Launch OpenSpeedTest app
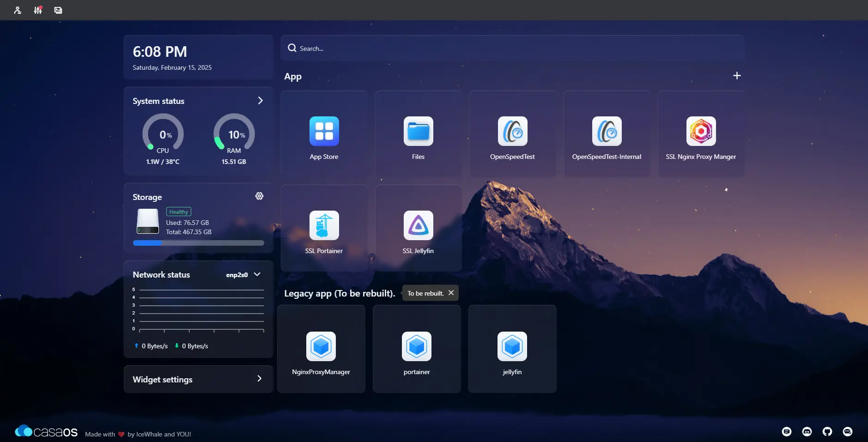The width and height of the screenshot is (868, 442). click(512, 131)
